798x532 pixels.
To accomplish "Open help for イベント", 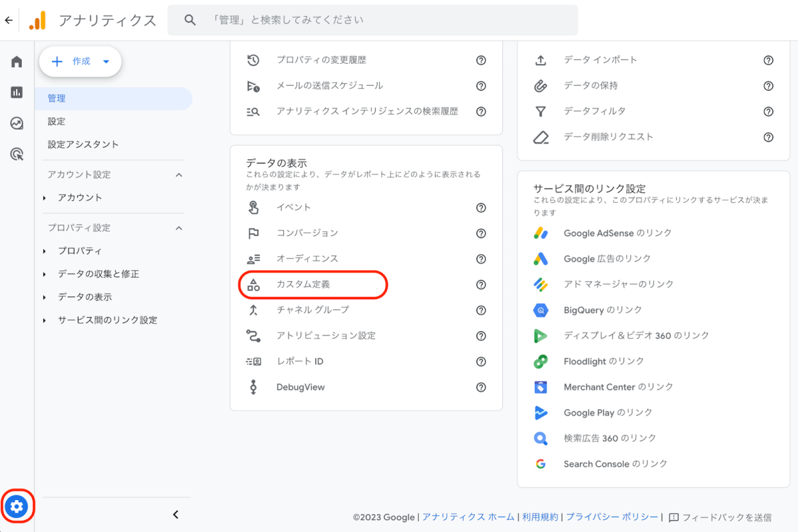I will pyautogui.click(x=481, y=207).
